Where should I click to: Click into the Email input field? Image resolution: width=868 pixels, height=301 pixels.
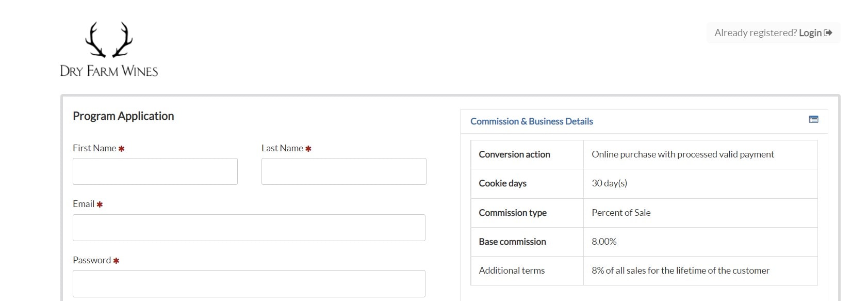(249, 228)
